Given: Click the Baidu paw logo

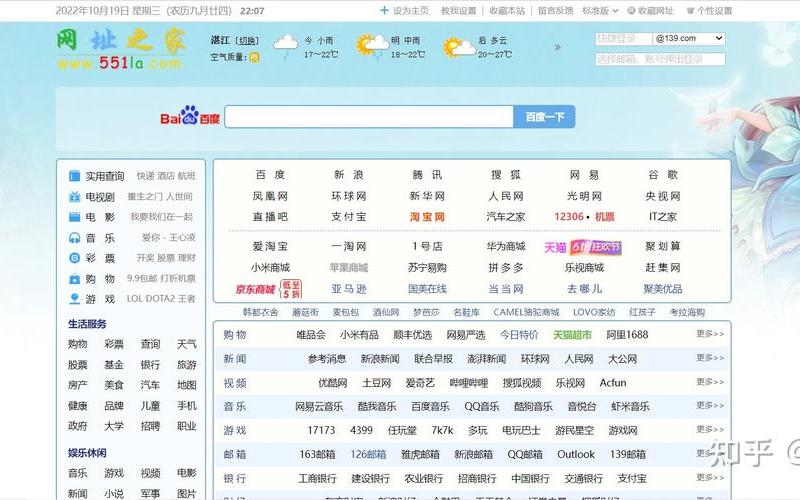Looking at the screenshot, I should point(190,116).
